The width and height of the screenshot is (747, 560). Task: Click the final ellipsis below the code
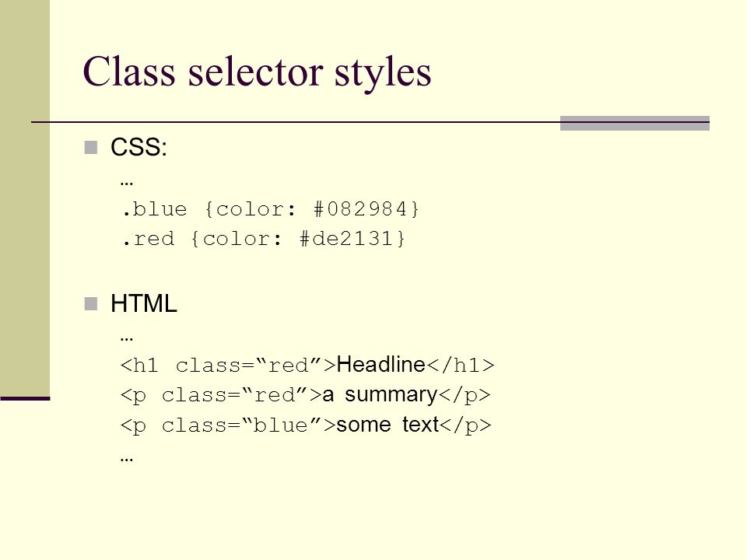click(x=127, y=460)
